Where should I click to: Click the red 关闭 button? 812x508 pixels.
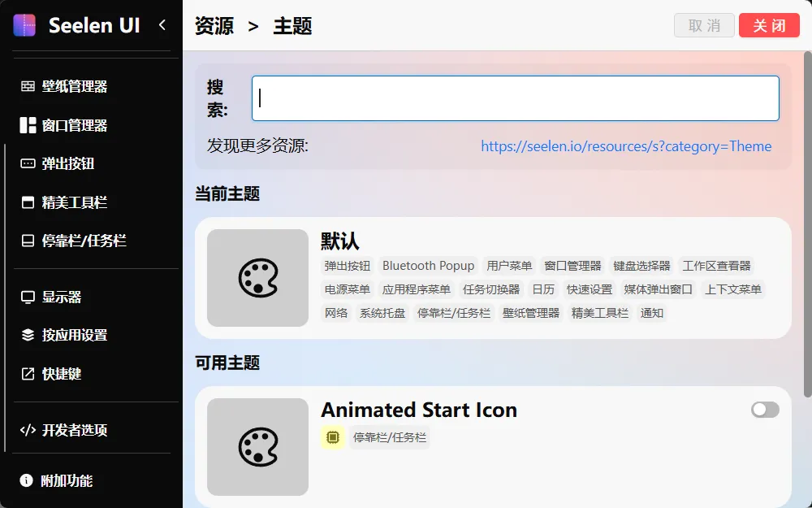(769, 25)
